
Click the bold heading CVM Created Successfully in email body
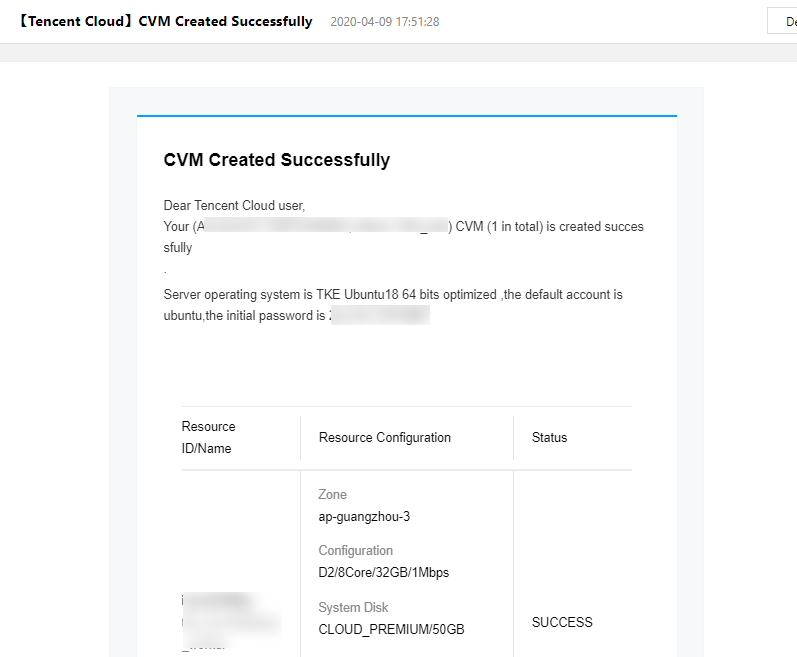(x=277, y=160)
